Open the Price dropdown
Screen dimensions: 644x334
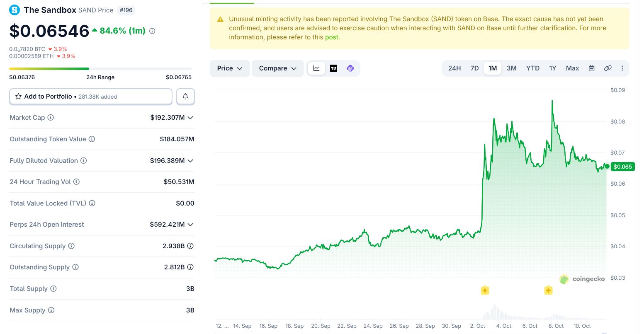coord(230,68)
